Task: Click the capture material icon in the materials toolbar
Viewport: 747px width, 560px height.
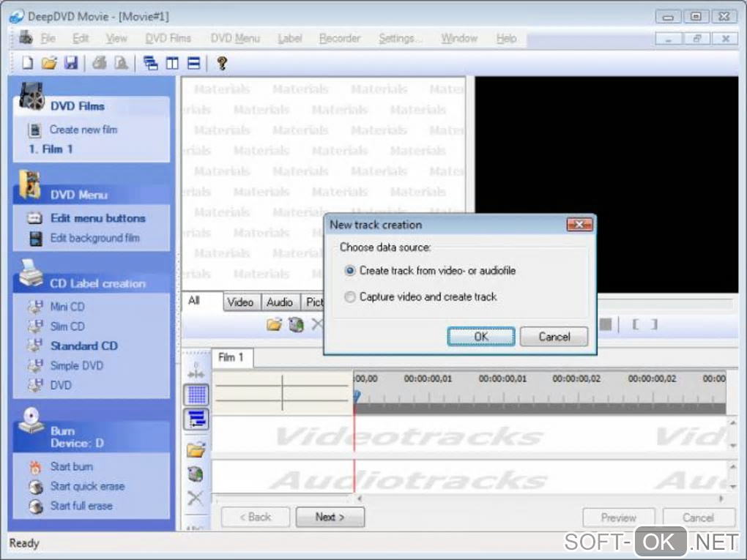Action: coord(296,325)
